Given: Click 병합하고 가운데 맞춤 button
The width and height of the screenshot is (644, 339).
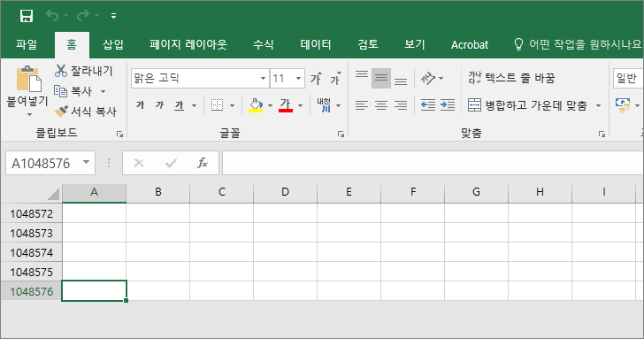Looking at the screenshot, I should (x=527, y=105).
